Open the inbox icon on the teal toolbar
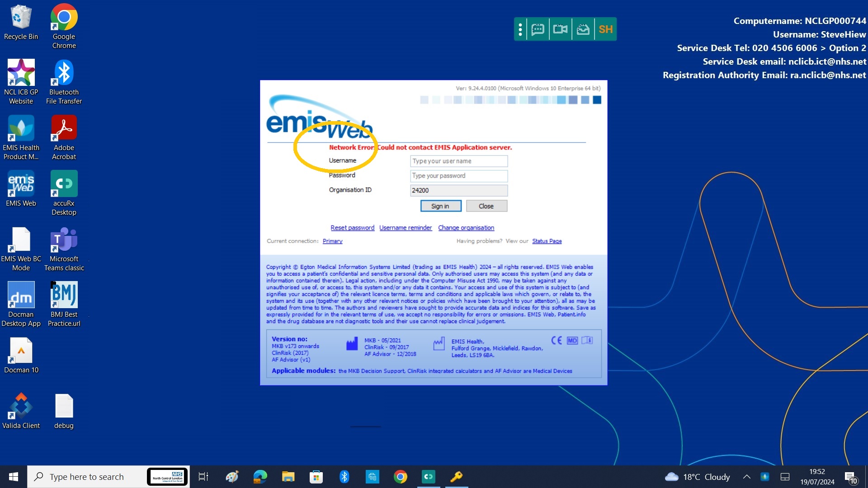The width and height of the screenshot is (868, 488). coord(583,29)
